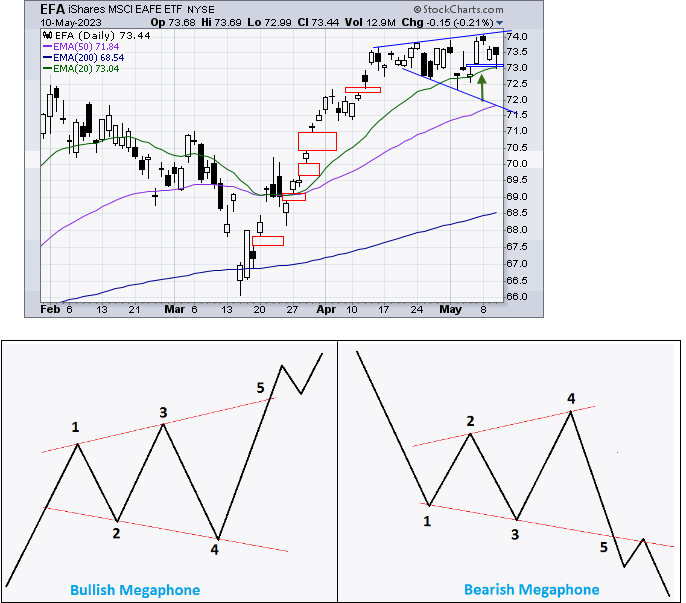Click the Bullish Megaphone label

tap(134, 589)
